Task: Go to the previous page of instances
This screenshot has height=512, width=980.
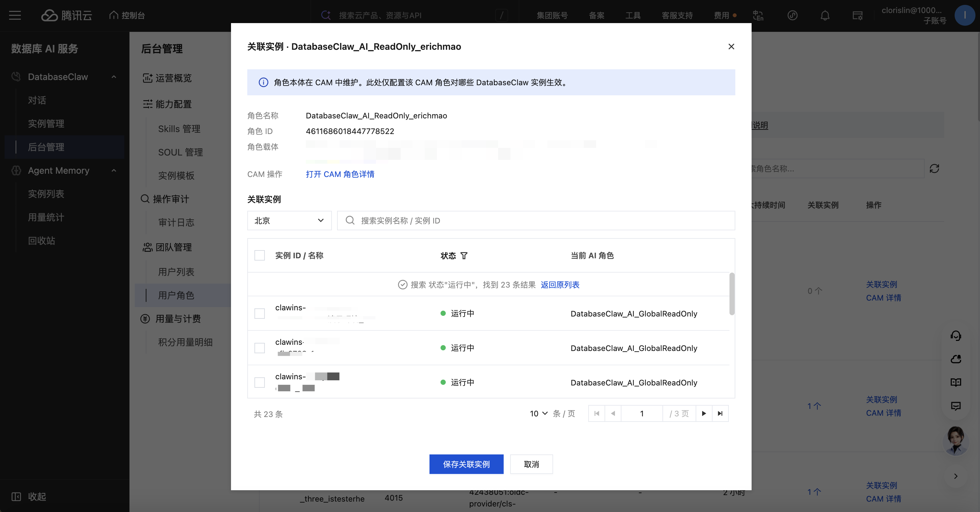Action: point(613,413)
